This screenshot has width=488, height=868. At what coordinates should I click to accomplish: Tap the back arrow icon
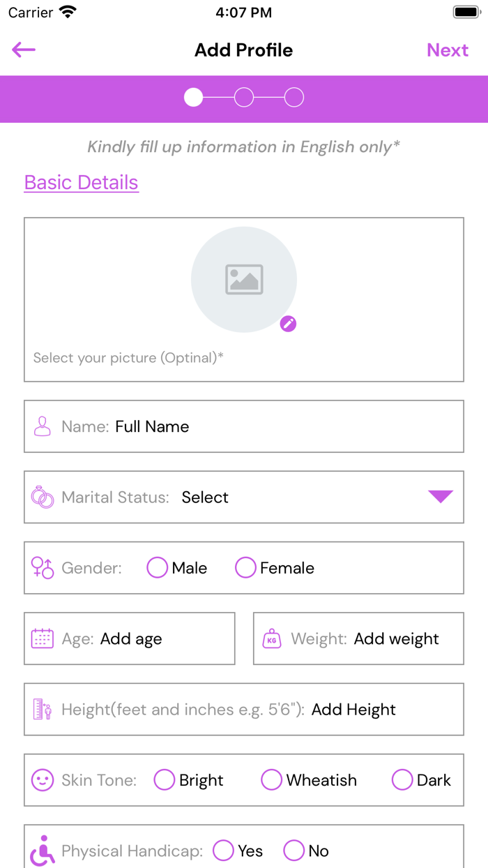(x=24, y=50)
